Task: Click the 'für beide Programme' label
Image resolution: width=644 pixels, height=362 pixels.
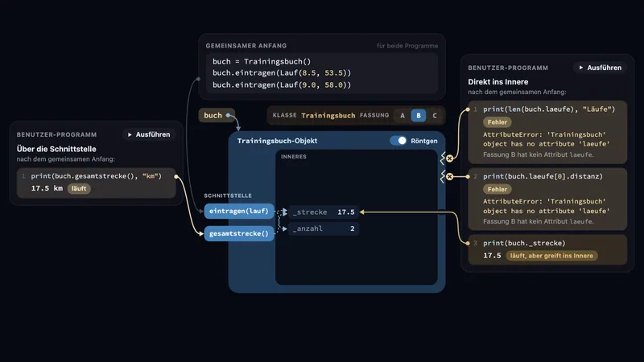Action: pos(407,46)
